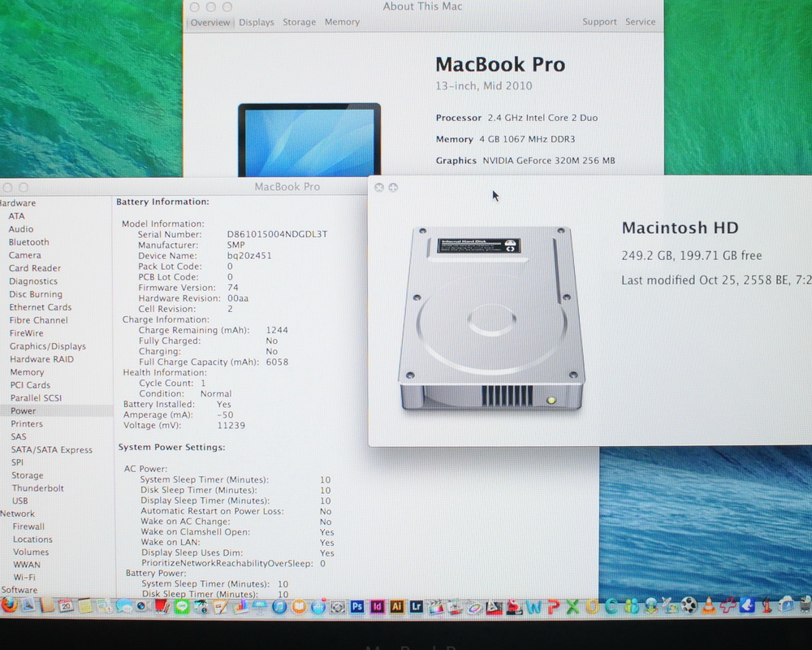Screen dimensions: 812x650
Task: Click the Macintosh HD title text
Action: [x=680, y=227]
